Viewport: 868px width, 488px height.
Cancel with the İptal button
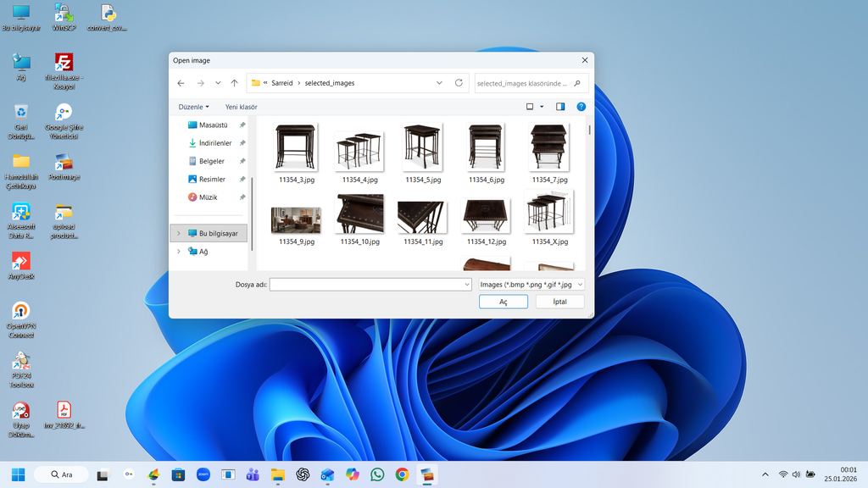559,302
